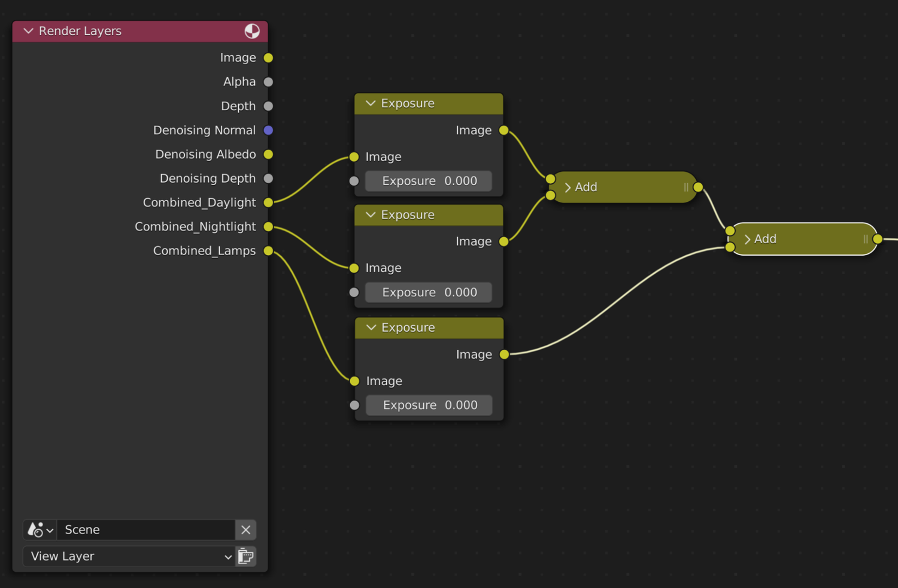Expand the second Add node with its arrow
The image size is (898, 588).
(747, 238)
